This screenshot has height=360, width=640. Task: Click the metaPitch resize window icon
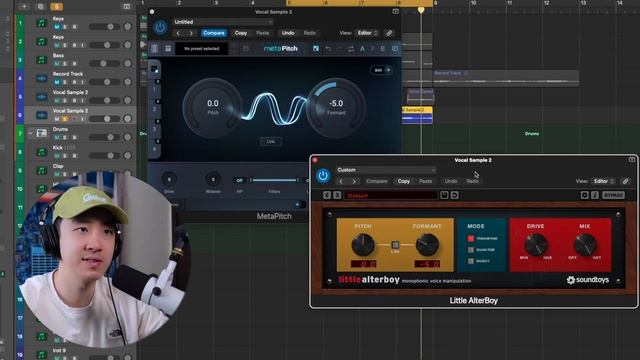click(316, 49)
